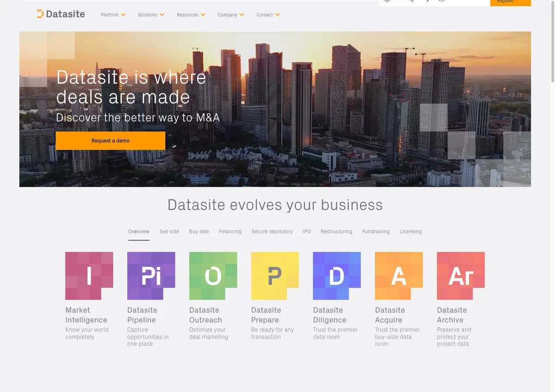Image resolution: width=555 pixels, height=392 pixels.
Task: Click 'Trust the premier data room' text
Action: click(x=335, y=333)
